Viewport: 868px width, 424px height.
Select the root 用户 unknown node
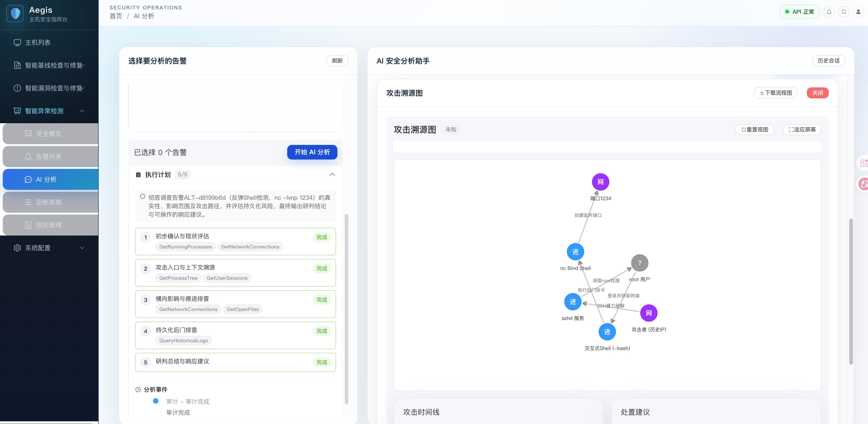tap(639, 263)
